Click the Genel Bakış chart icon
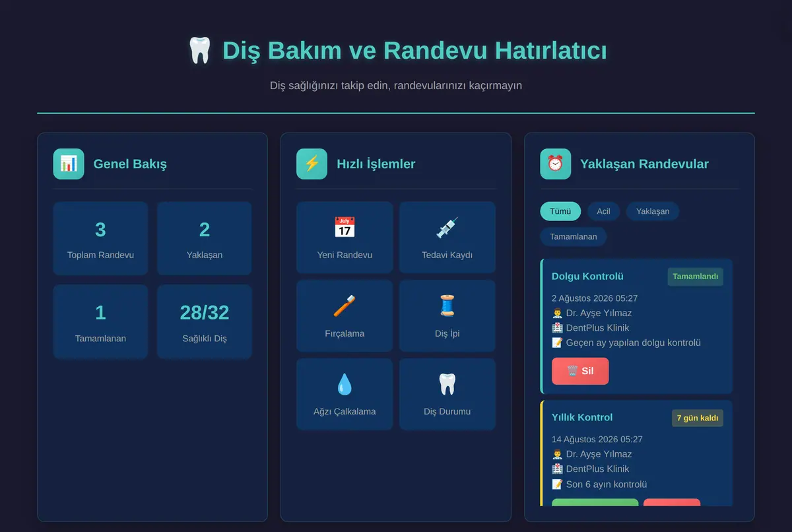This screenshot has height=532, width=792. [x=69, y=164]
